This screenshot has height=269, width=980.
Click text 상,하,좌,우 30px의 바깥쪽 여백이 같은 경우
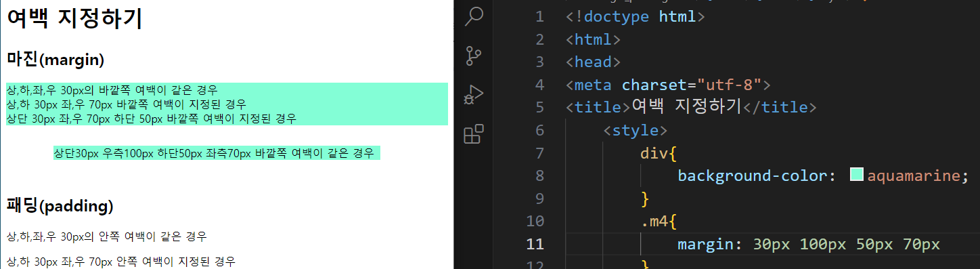(x=112, y=89)
